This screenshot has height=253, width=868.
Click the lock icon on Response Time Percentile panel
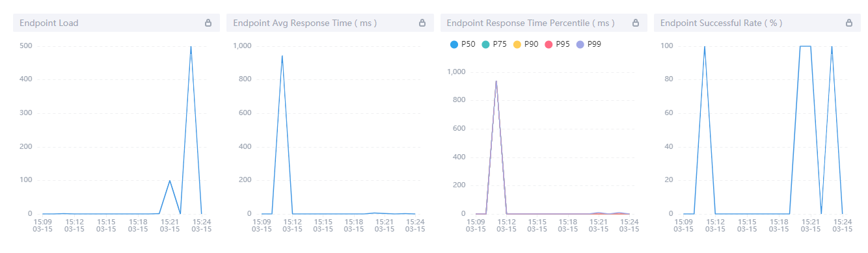tap(636, 23)
